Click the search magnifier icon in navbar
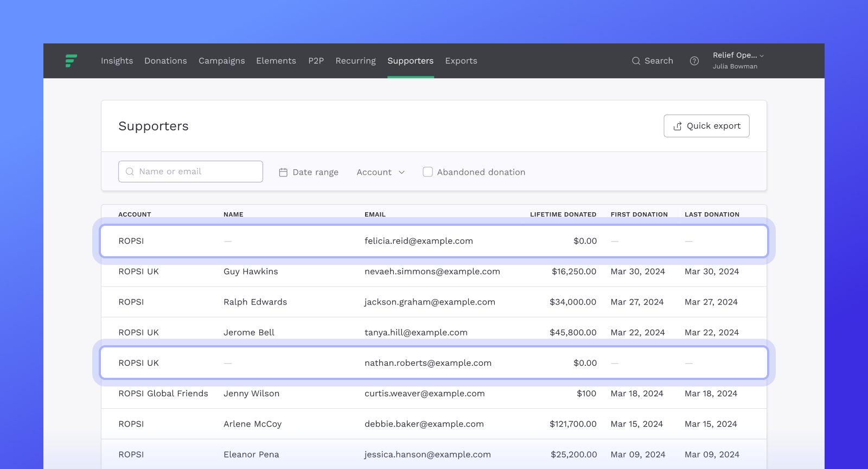The width and height of the screenshot is (868, 469). pyautogui.click(x=636, y=61)
